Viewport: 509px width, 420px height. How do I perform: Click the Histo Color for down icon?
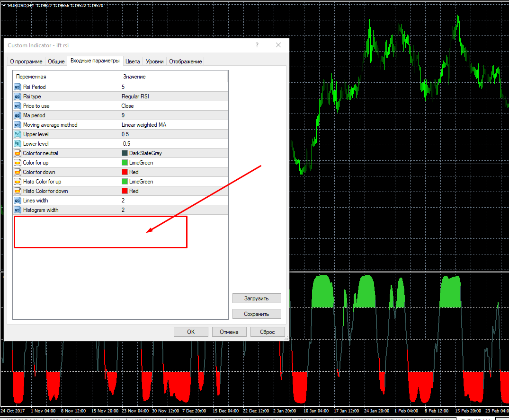pos(18,191)
